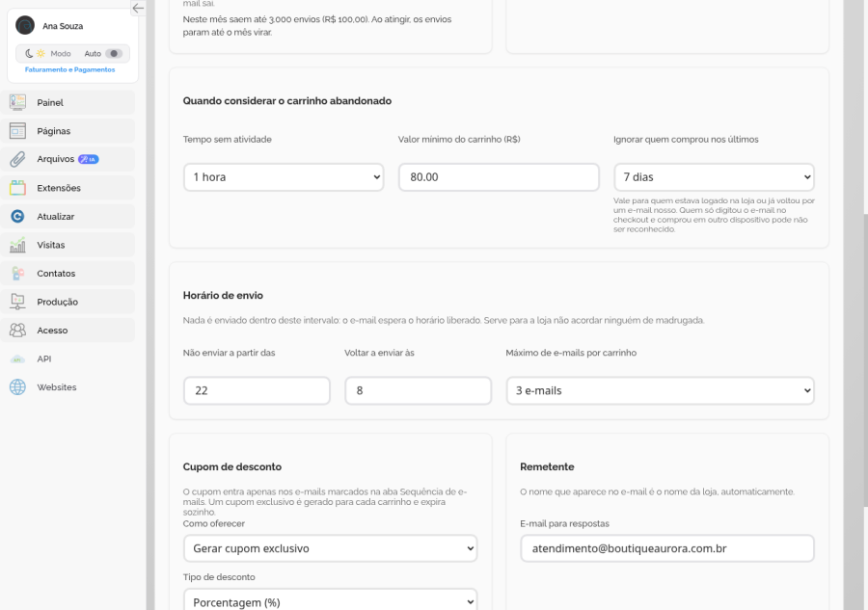The image size is (868, 610).
Task: Open Extensões in the sidebar
Action: point(68,188)
